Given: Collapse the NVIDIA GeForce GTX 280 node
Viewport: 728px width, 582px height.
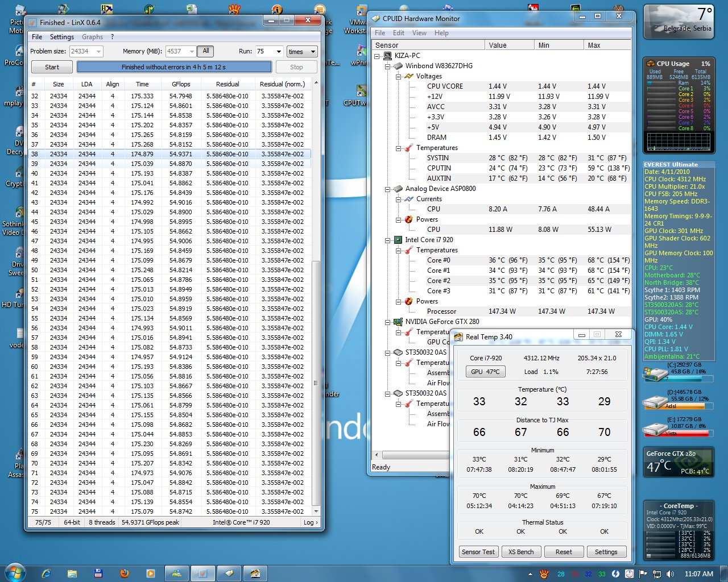Looking at the screenshot, I should pos(388,322).
